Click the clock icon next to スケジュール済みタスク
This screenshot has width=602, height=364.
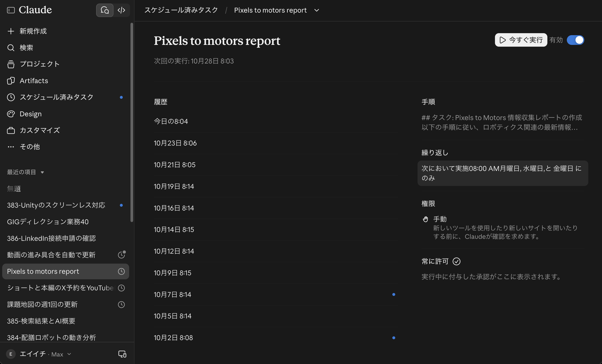point(11,97)
